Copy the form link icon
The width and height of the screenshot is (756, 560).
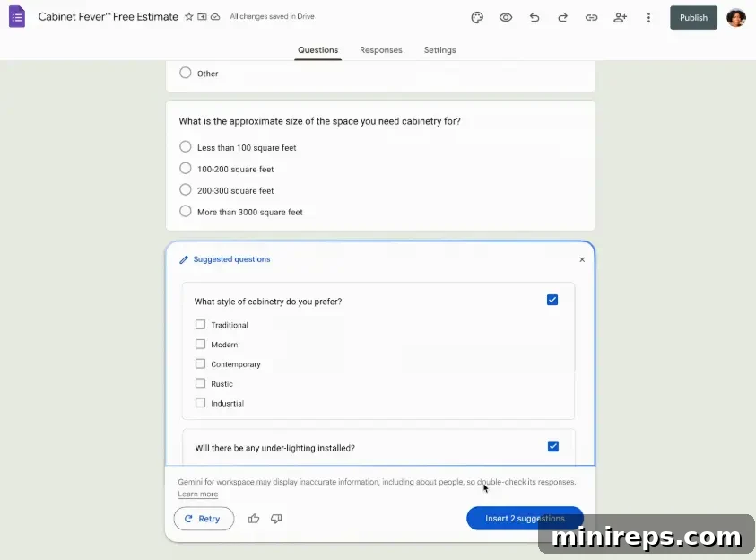pos(591,18)
